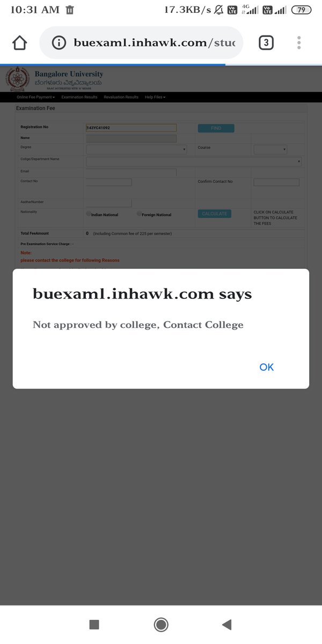Tap the browser home icon
This screenshot has width=322, height=644.
pyautogui.click(x=19, y=42)
